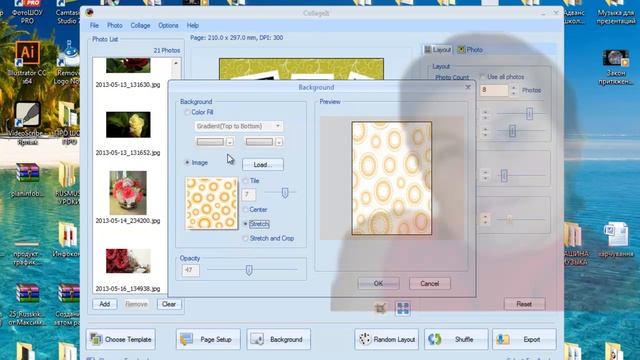
Task: Click the tile count value field
Action: click(249, 194)
